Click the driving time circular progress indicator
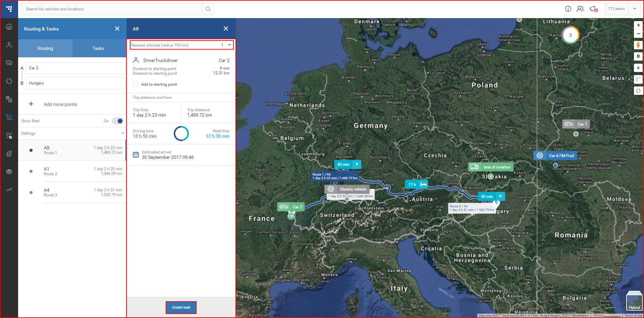 click(x=181, y=133)
